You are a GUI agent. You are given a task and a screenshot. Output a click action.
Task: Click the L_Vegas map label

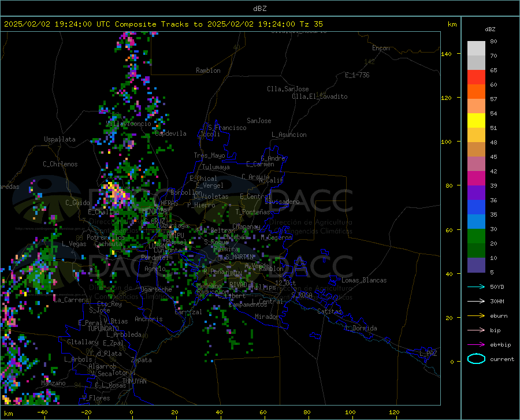point(74,244)
